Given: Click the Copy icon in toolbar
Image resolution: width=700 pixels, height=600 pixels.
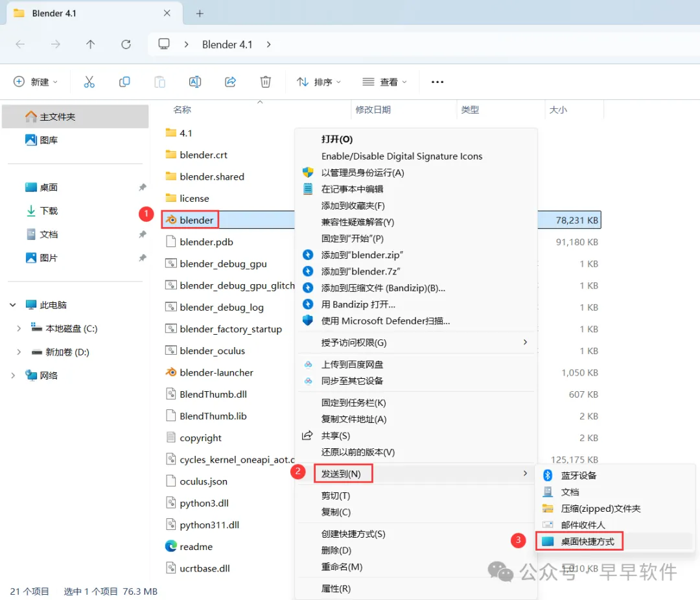Looking at the screenshot, I should click(x=124, y=82).
